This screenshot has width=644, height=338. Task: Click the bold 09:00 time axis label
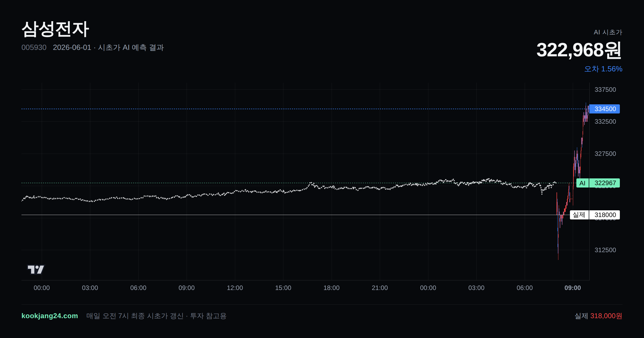[573, 288]
